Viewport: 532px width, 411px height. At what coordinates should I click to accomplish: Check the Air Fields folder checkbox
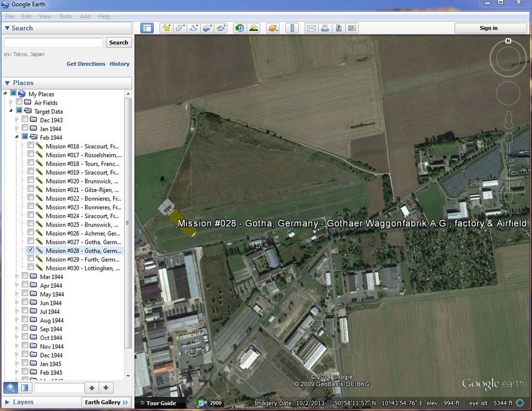click(x=19, y=102)
